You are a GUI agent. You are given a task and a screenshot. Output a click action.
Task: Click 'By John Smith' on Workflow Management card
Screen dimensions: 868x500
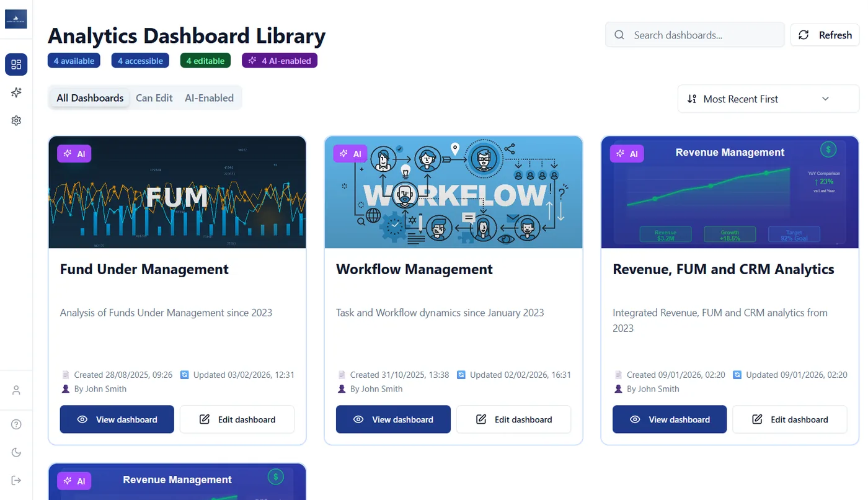[376, 389]
